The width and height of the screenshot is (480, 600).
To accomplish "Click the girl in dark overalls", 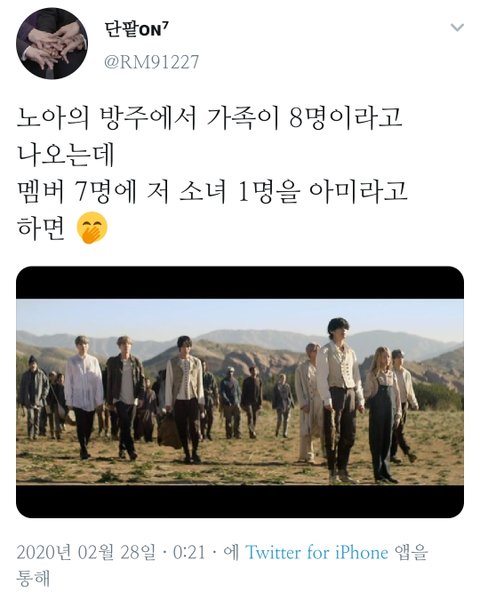I will [x=382, y=415].
